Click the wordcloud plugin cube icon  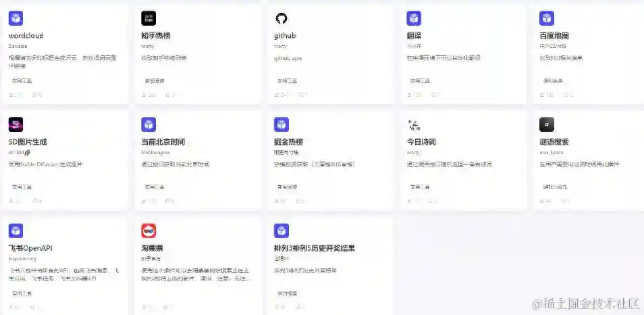16,18
